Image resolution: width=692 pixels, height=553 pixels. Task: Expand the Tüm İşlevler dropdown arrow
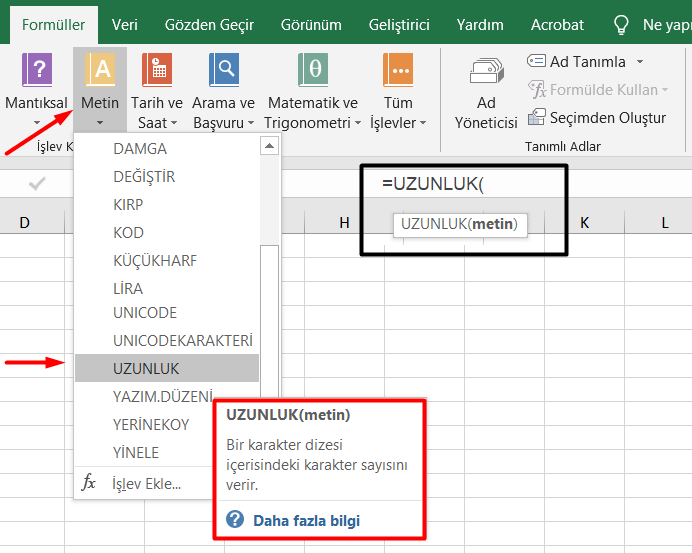[x=423, y=123]
